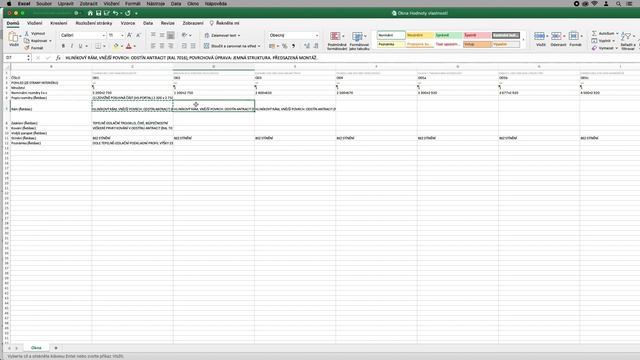Align text to middle vertically

162,36
